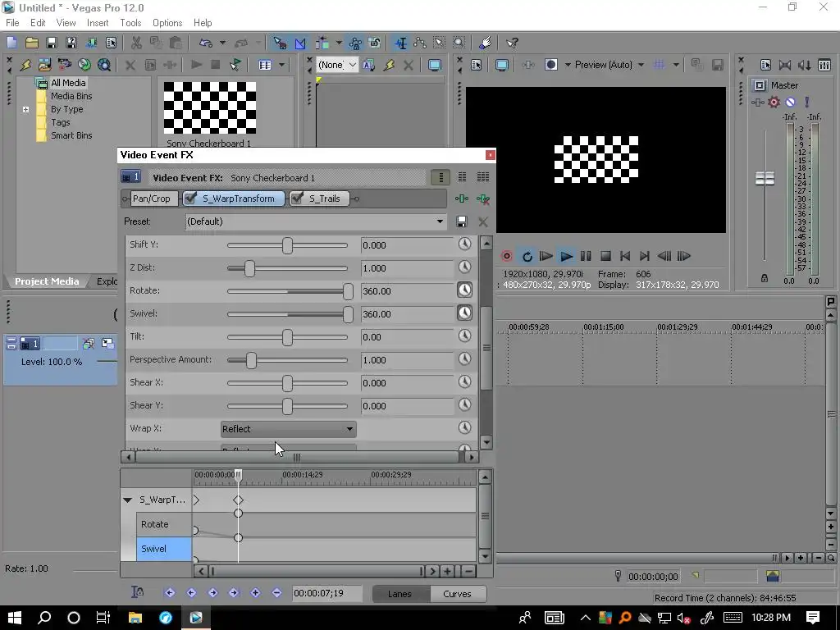Adjust the Rotate slider handle

click(348, 291)
